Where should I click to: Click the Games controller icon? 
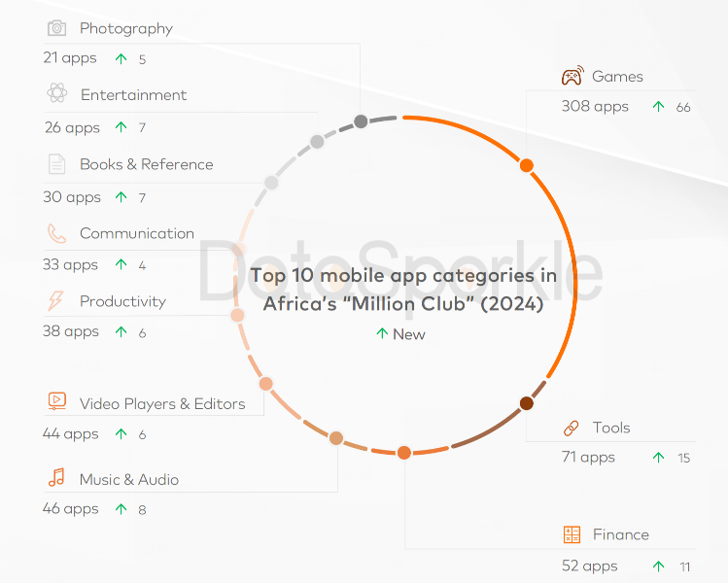point(572,76)
